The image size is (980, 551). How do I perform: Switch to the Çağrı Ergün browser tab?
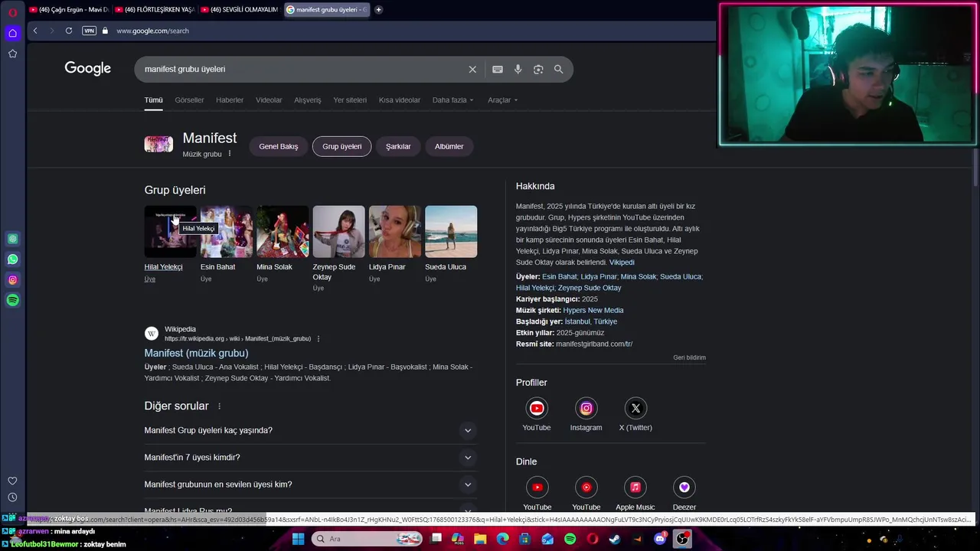(69, 10)
